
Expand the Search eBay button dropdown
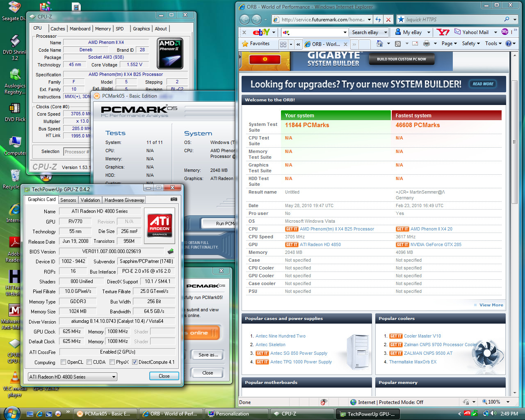coord(386,32)
